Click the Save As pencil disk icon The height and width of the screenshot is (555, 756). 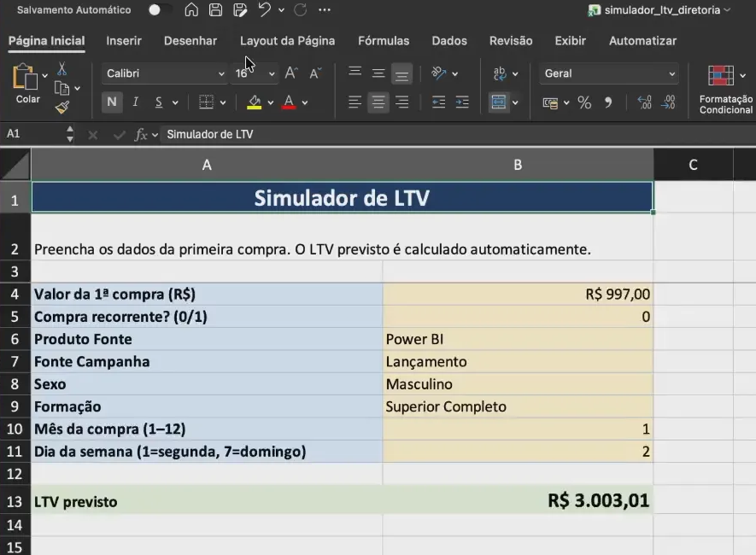tap(240, 9)
